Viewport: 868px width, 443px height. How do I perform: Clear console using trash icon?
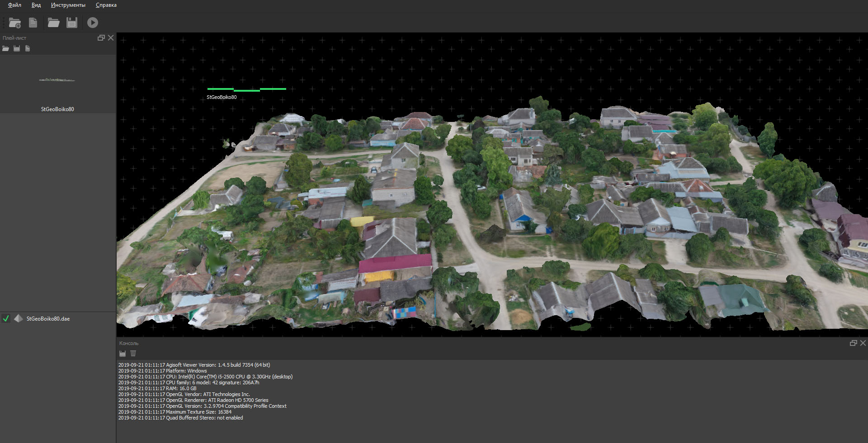[133, 354]
